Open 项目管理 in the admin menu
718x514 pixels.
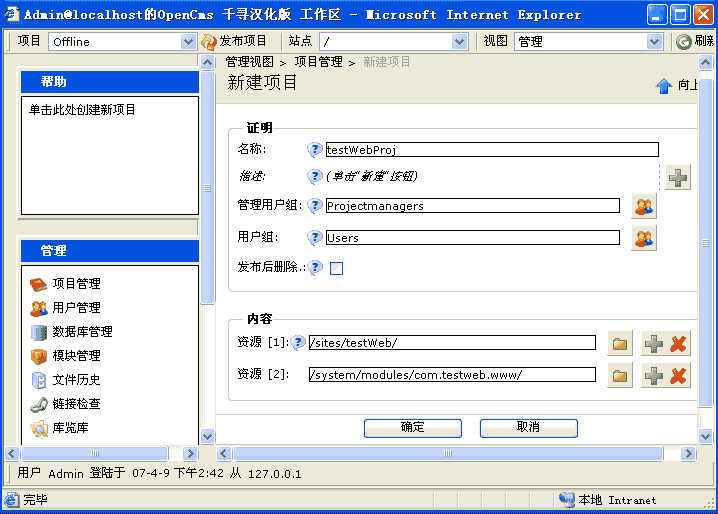point(76,284)
